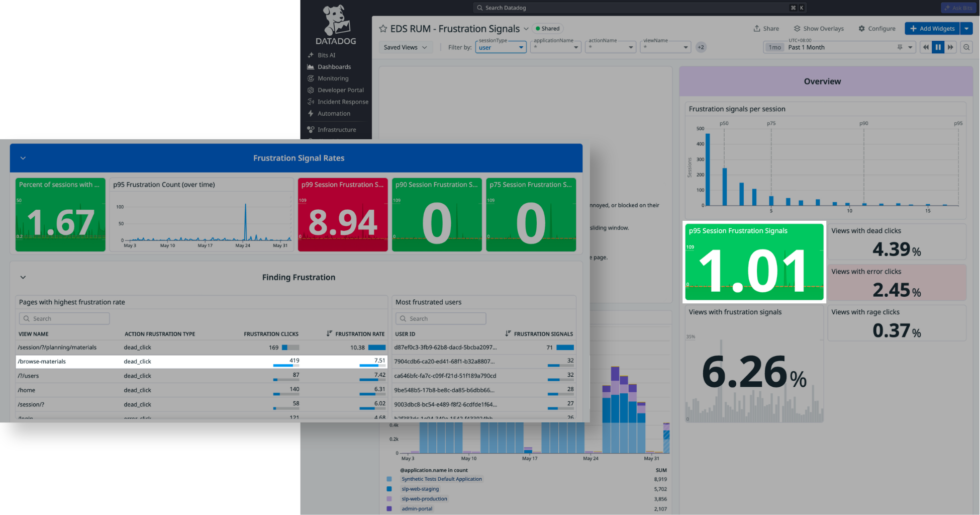Open the p99 Session Frustration widget
The width and height of the screenshot is (980, 515).
coord(343,215)
